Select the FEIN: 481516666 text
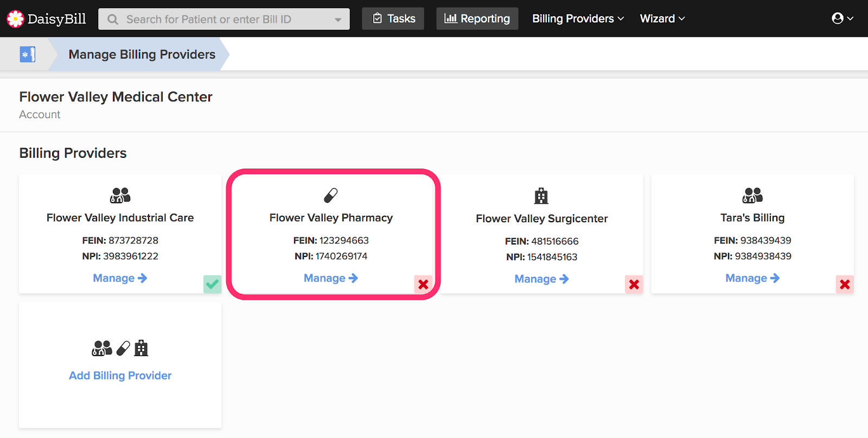 [541, 241]
